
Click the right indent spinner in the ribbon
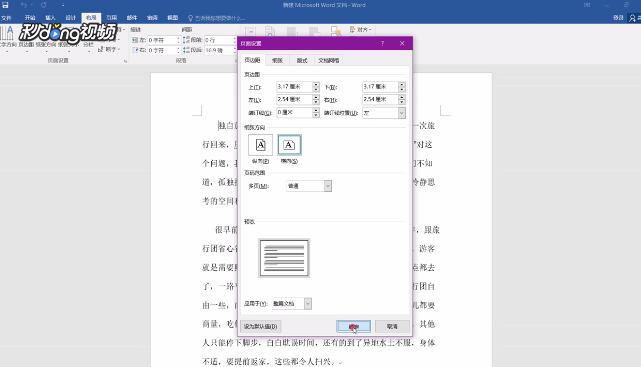click(x=178, y=50)
